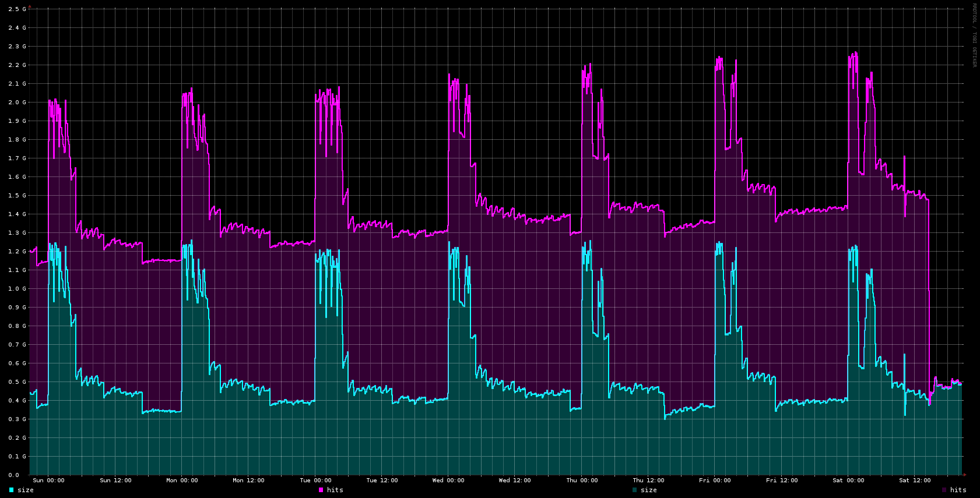Click the cyan size legend swatch

(x=11, y=490)
